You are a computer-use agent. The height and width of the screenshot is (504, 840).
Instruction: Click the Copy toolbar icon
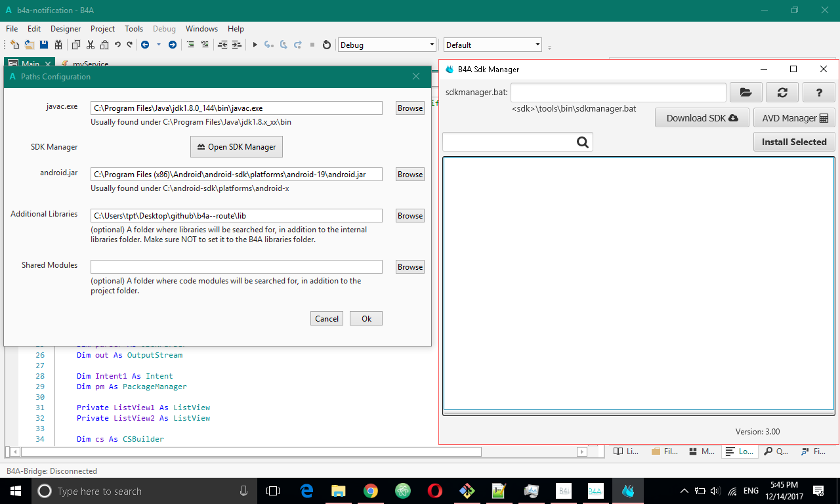coord(76,45)
